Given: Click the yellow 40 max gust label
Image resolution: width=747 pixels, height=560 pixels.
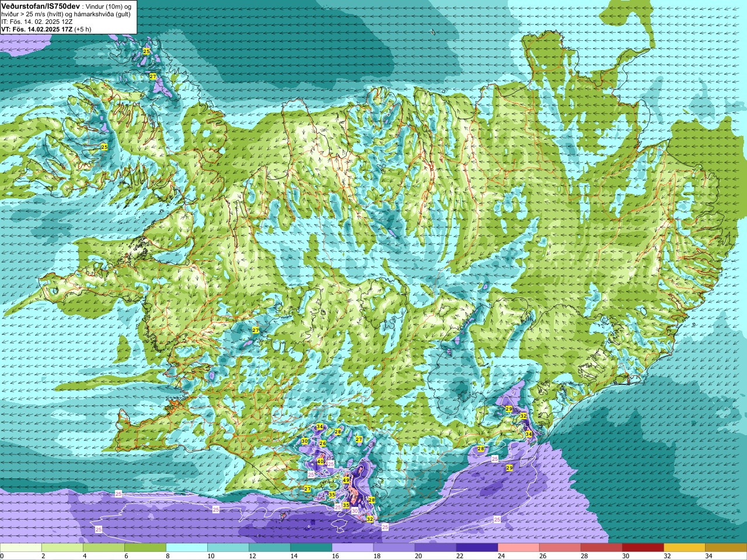Looking at the screenshot, I should pos(320,461).
